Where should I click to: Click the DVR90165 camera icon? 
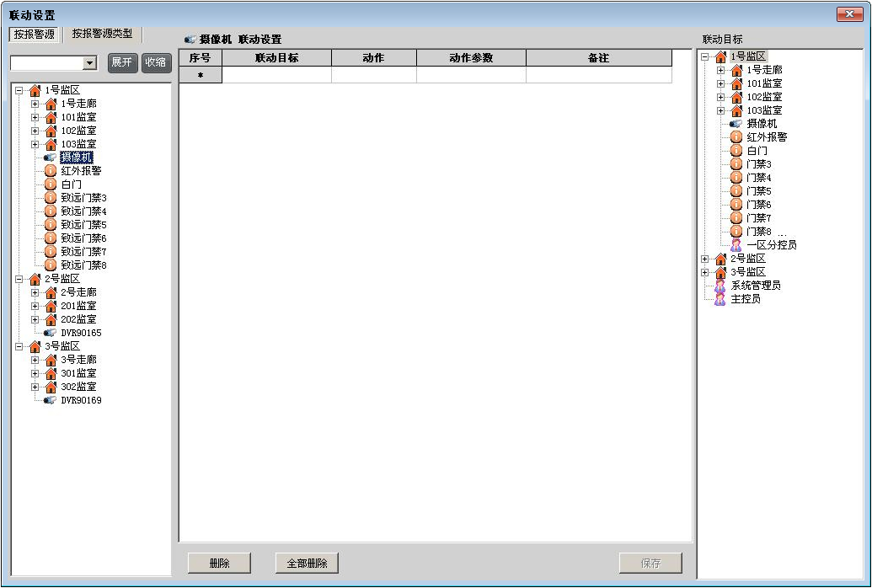pyautogui.click(x=51, y=333)
